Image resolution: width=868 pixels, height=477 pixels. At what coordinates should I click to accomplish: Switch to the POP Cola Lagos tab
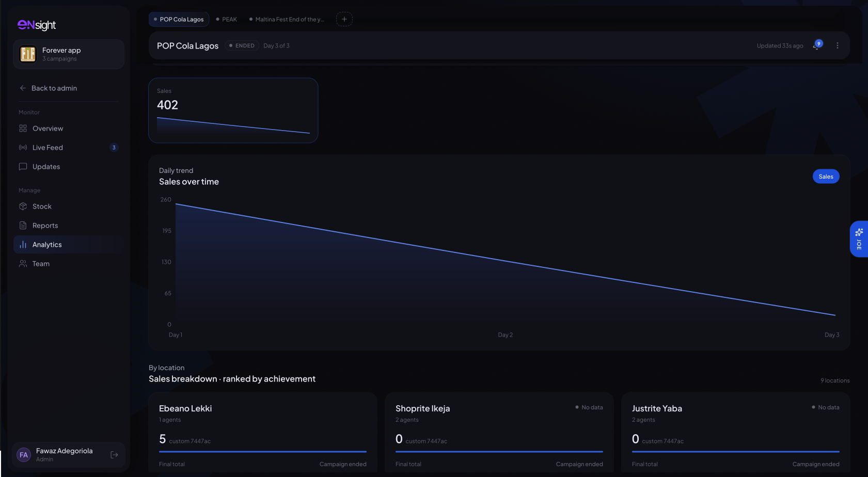[179, 19]
